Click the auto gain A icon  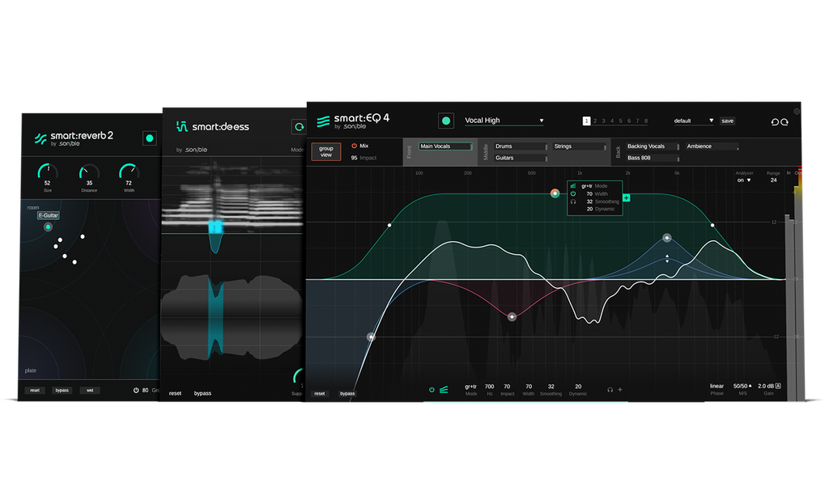click(778, 386)
